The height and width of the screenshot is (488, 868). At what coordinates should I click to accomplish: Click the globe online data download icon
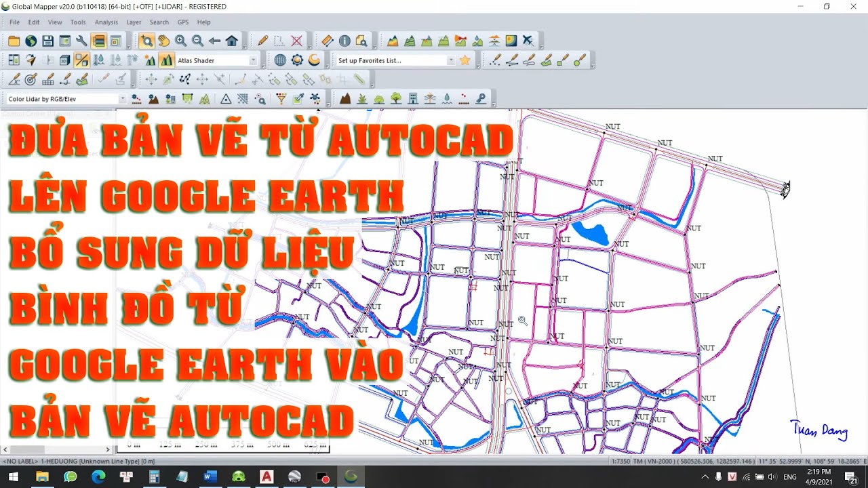coord(31,41)
